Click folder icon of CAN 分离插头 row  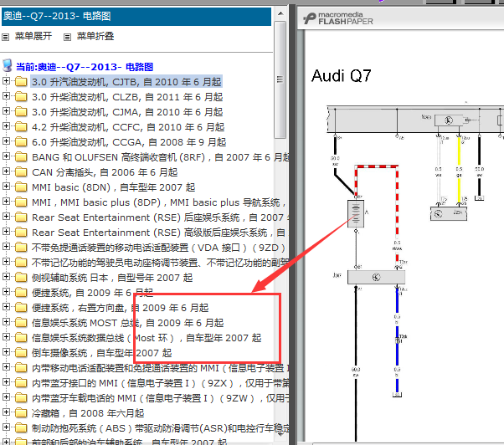pos(21,172)
